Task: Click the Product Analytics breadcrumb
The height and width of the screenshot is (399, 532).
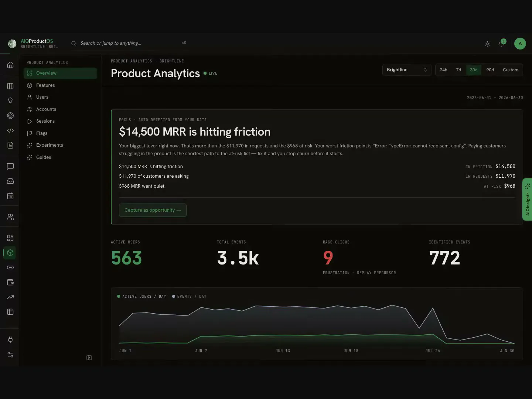Action: 132,61
